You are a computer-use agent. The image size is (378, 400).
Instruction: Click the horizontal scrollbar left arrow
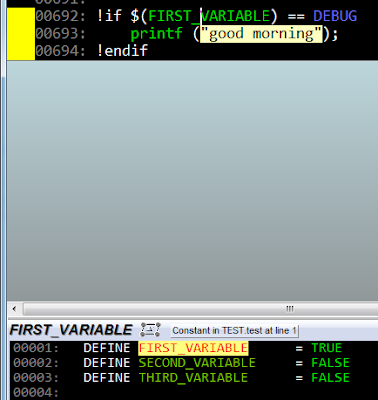[14, 309]
